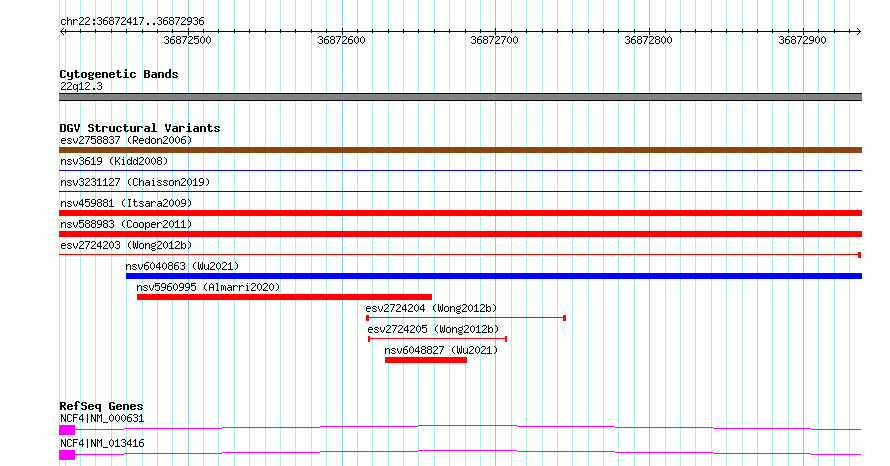This screenshot has height=466, width=890.
Task: Click the 36872500 ruler position label
Action: click(187, 40)
